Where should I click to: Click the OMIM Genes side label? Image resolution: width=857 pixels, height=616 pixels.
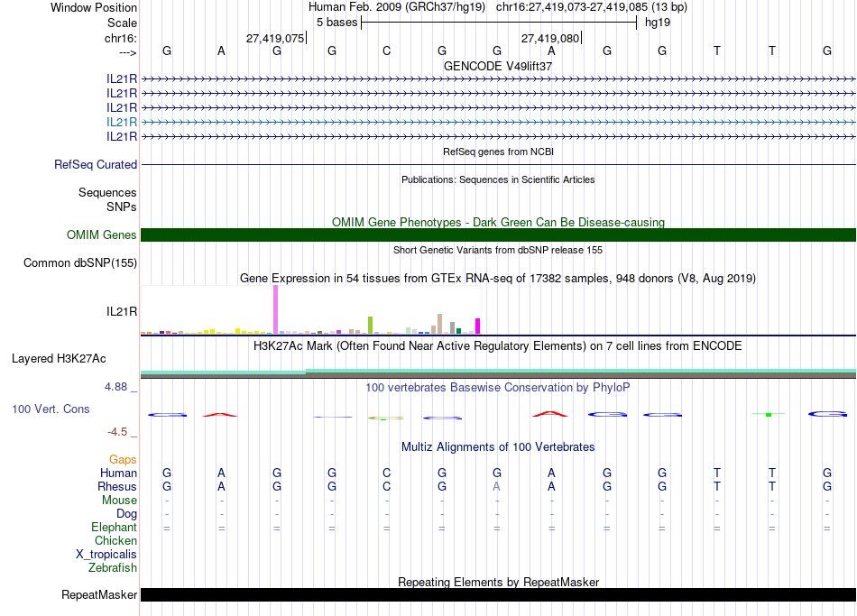pyautogui.click(x=102, y=235)
